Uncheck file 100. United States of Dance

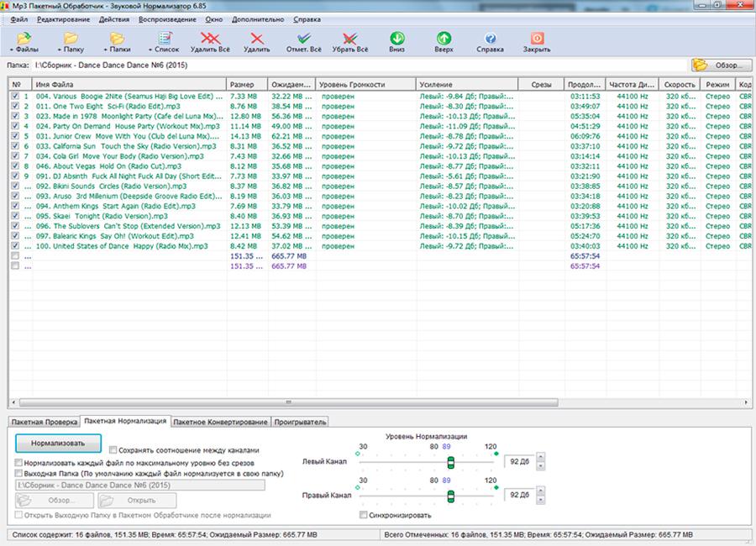[x=15, y=246]
